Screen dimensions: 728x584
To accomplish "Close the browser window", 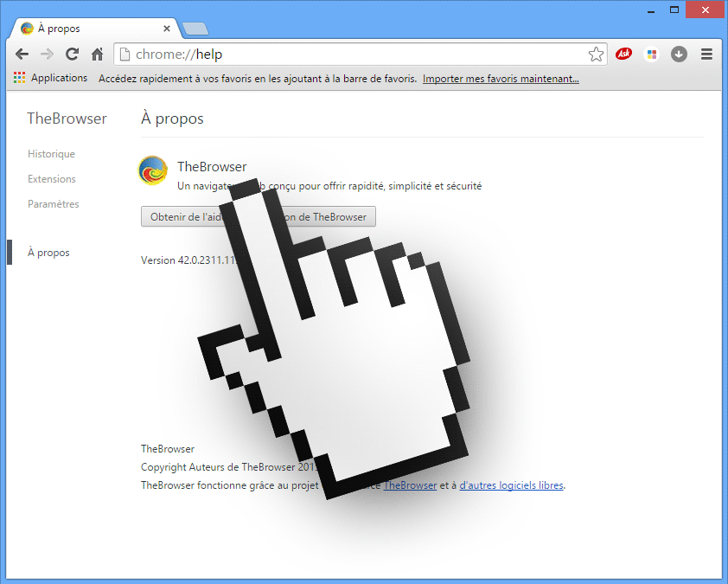I will 706,10.
